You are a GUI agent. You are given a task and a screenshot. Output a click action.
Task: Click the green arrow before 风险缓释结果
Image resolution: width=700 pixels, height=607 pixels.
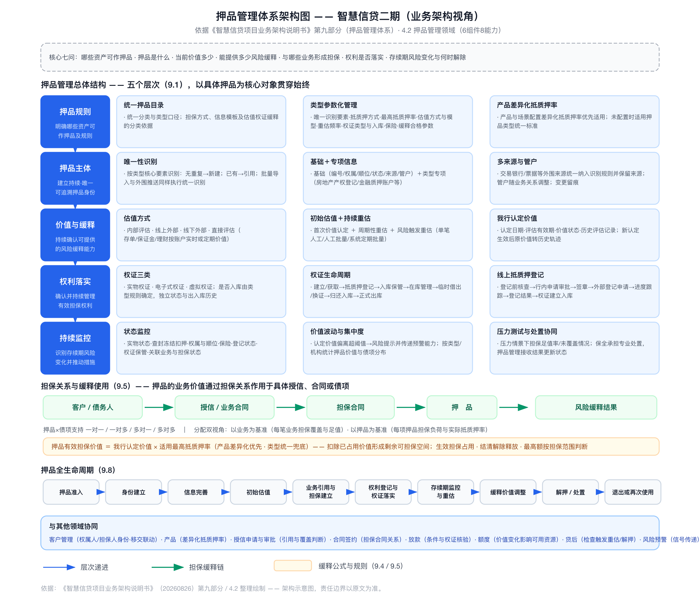514,407
